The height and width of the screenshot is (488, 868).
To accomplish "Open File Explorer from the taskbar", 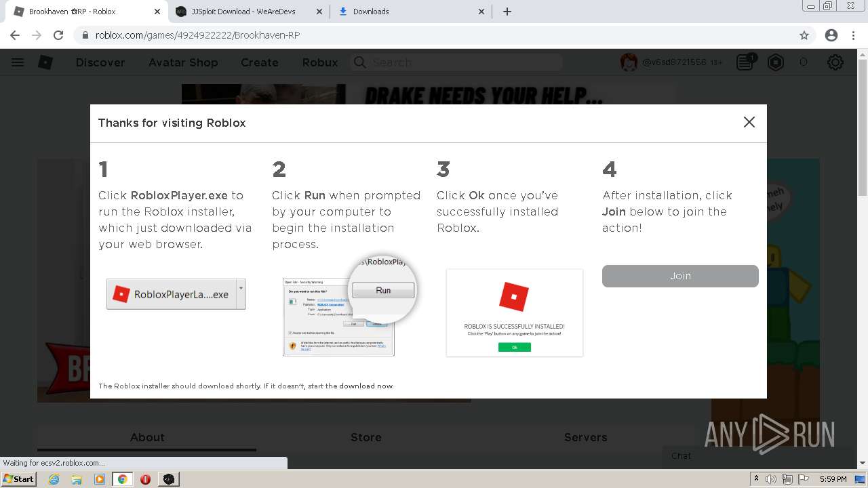I will tap(77, 479).
